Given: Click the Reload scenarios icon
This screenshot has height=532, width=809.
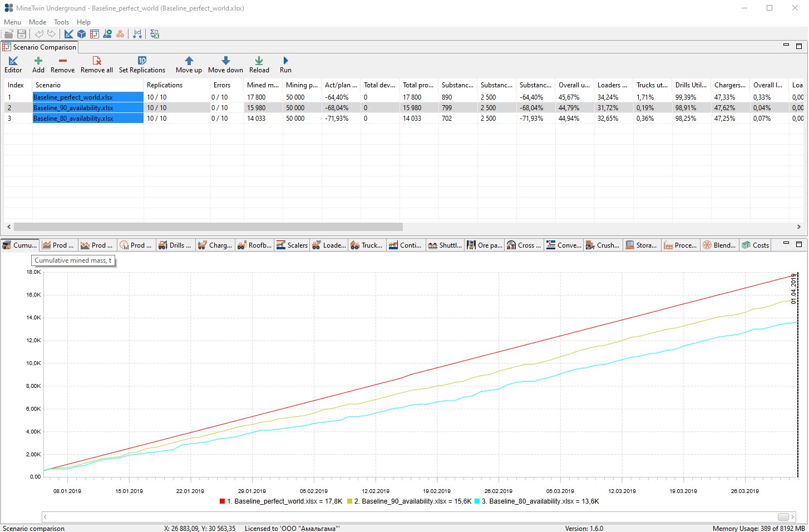Looking at the screenshot, I should [259, 65].
